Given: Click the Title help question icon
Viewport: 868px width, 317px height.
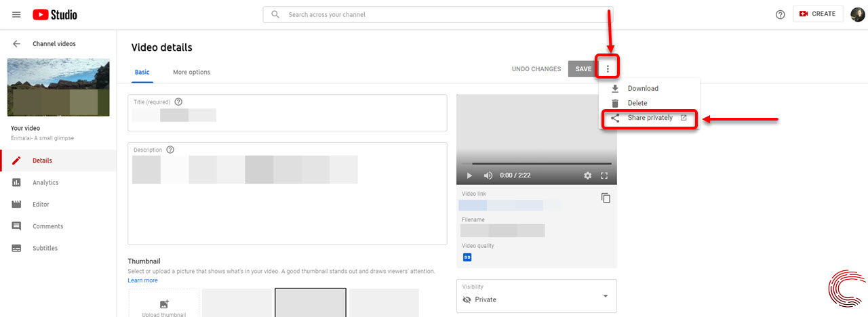Looking at the screenshot, I should (178, 102).
